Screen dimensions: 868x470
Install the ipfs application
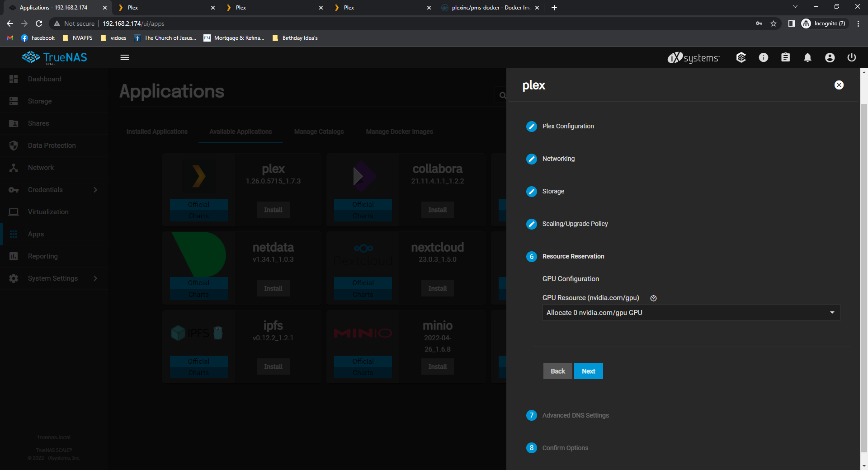(x=273, y=367)
